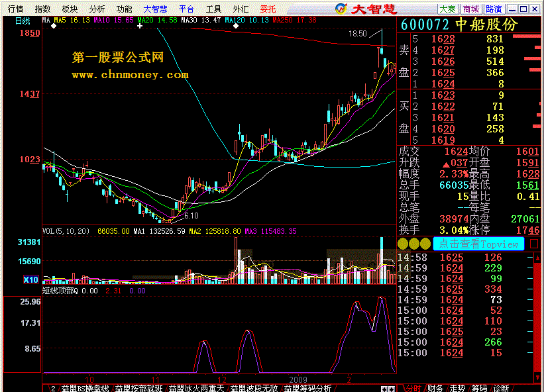Click the 1850 price axis label
Image resolution: width=544 pixels, height=392 pixels.
(x=30, y=33)
